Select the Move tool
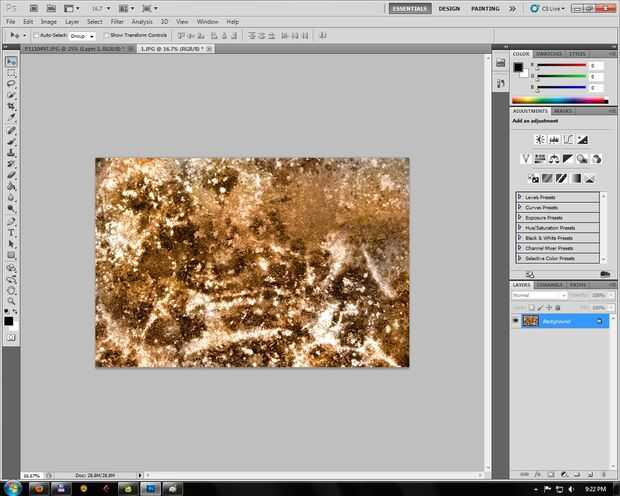The width and height of the screenshot is (620, 496). [11, 62]
